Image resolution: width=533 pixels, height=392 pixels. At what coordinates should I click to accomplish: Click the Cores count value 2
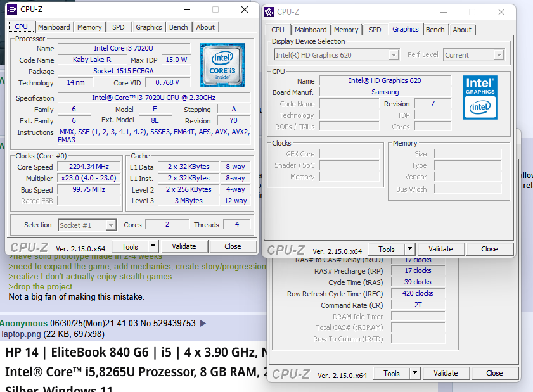[167, 224]
